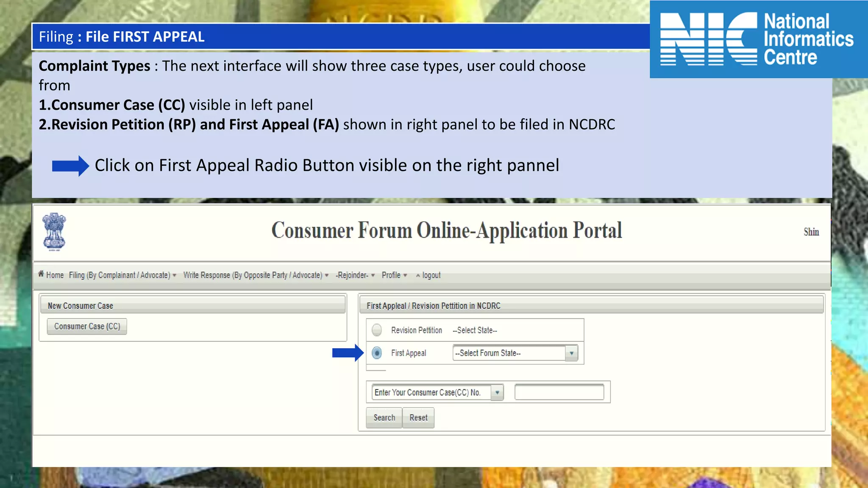The width and height of the screenshot is (868, 488).
Task: Click the logout link
Action: pos(431,275)
